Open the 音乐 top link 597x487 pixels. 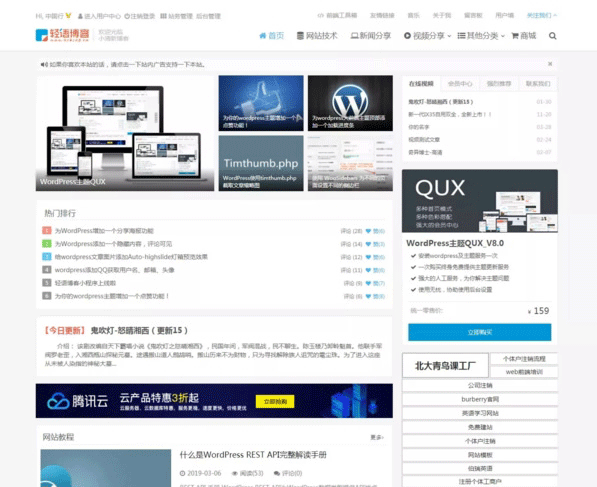coord(413,16)
